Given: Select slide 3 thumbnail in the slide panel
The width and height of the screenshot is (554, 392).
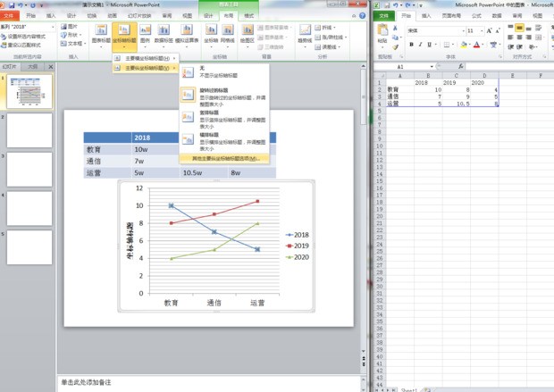Looking at the screenshot, I should 29,169.
